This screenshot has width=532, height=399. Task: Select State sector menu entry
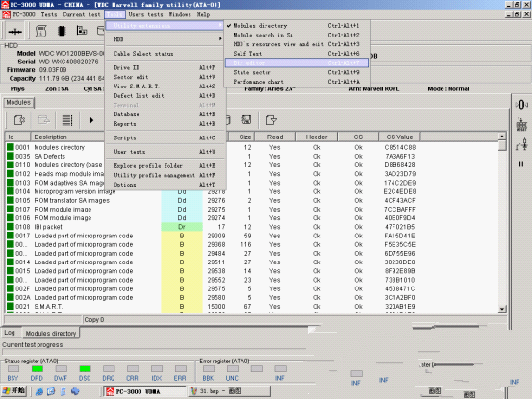click(297, 72)
